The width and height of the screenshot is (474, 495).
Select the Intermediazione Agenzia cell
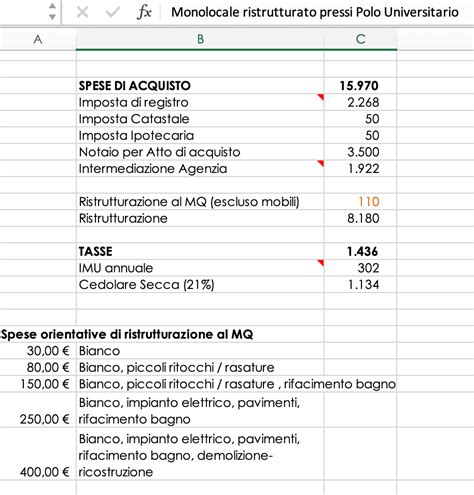pyautogui.click(x=200, y=169)
